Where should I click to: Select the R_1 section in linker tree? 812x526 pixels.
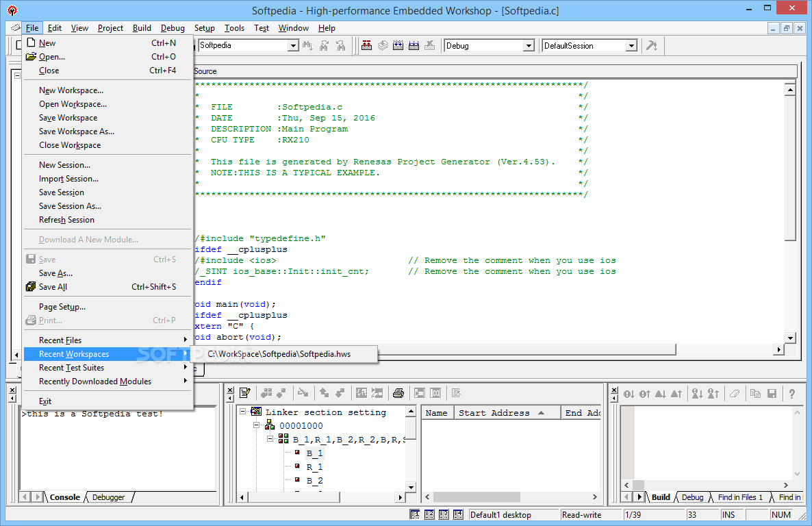[314, 467]
